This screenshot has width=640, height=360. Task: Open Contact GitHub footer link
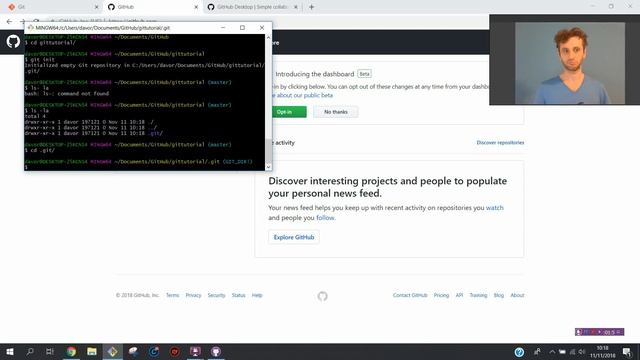pyautogui.click(x=410, y=295)
